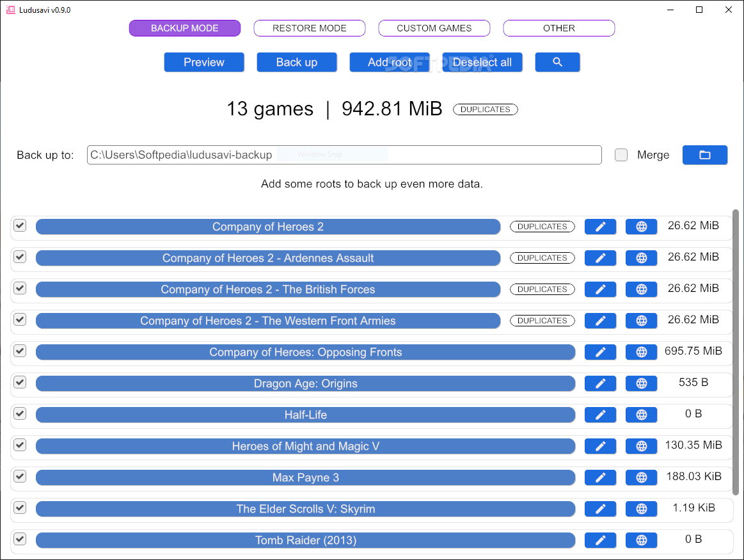
Task: Expand Company of Heroes 2 - The British Forces
Action: pos(268,289)
